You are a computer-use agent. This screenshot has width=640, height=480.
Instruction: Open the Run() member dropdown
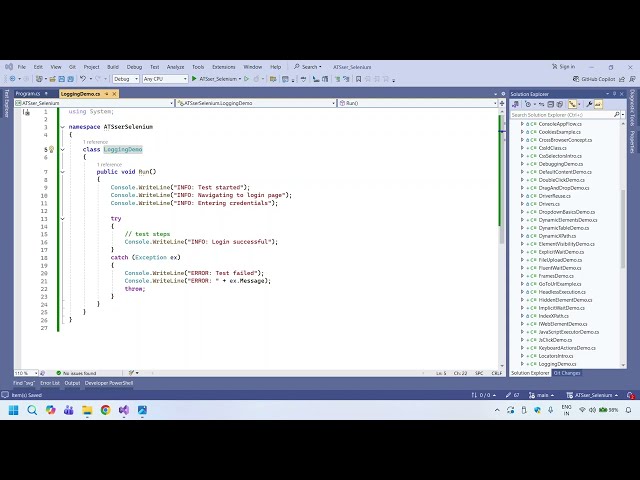point(418,103)
